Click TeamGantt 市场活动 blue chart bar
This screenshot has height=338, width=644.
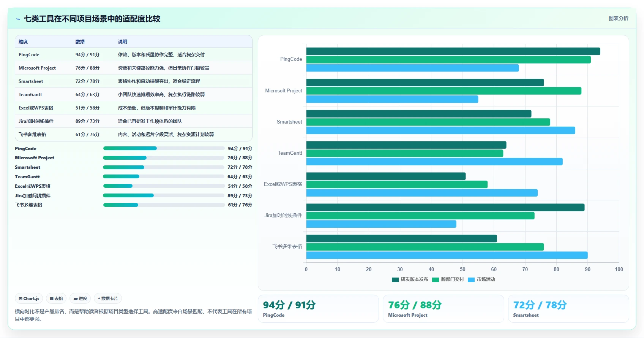[434, 162]
